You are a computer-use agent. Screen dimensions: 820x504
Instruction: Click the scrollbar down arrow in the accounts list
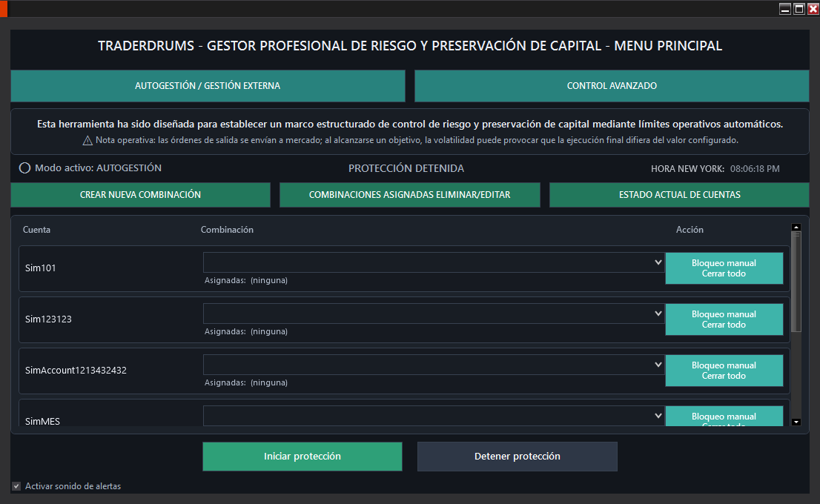tap(796, 421)
